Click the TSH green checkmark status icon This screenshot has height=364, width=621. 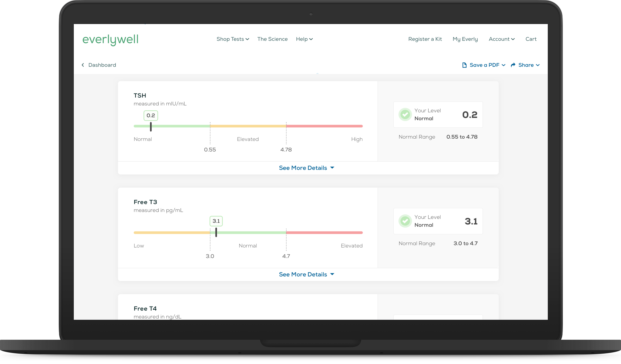click(405, 115)
